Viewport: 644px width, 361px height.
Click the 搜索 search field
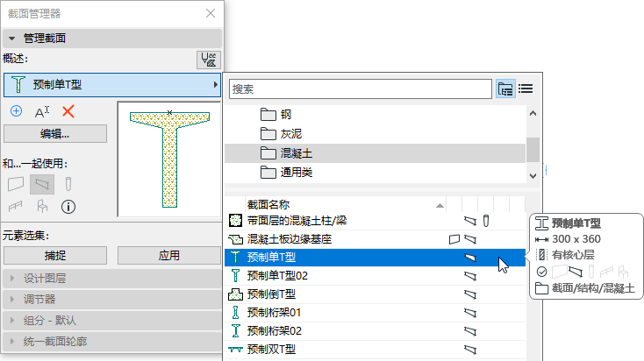point(361,89)
